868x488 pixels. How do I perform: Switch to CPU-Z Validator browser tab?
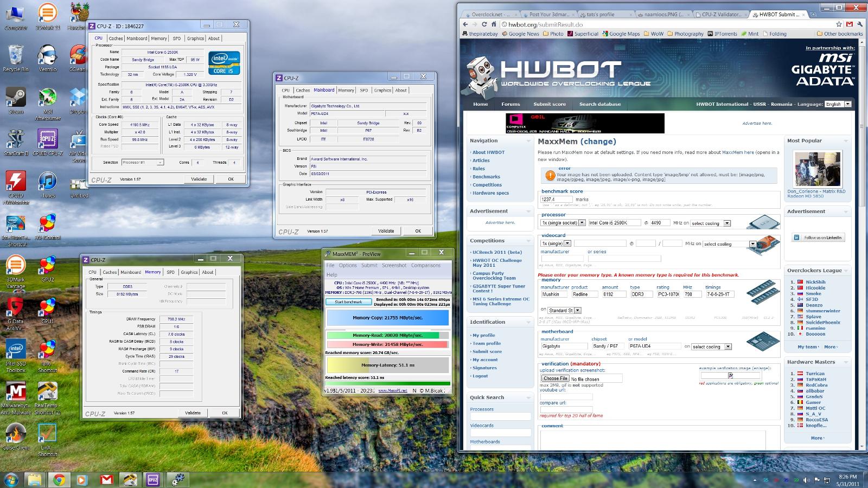click(x=721, y=15)
